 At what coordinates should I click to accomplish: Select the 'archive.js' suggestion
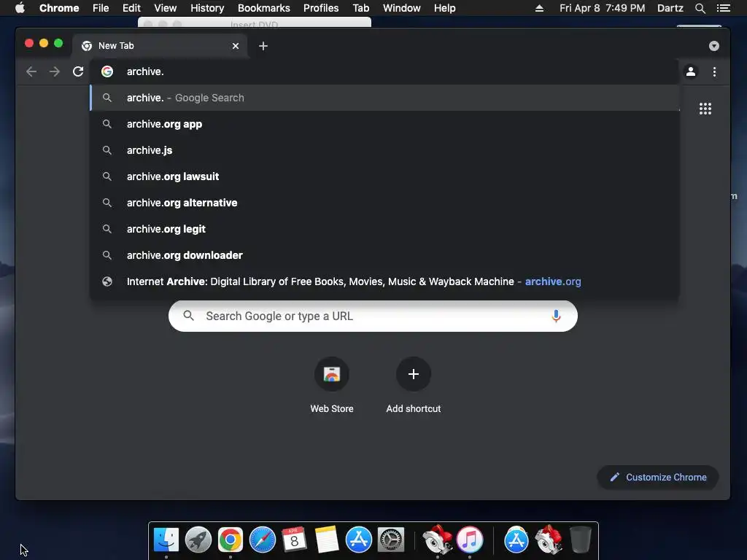[385, 150]
